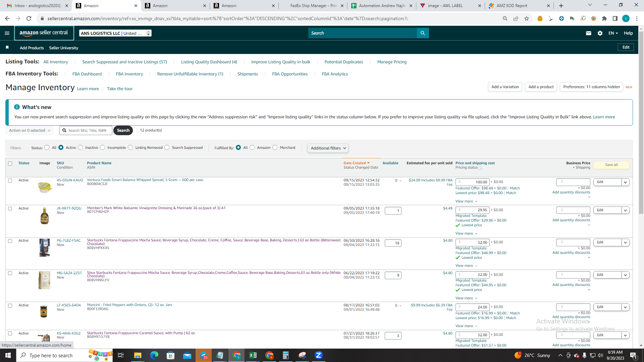Open Preferences: 11 columns hidden
644x362 pixels.
coord(591,87)
